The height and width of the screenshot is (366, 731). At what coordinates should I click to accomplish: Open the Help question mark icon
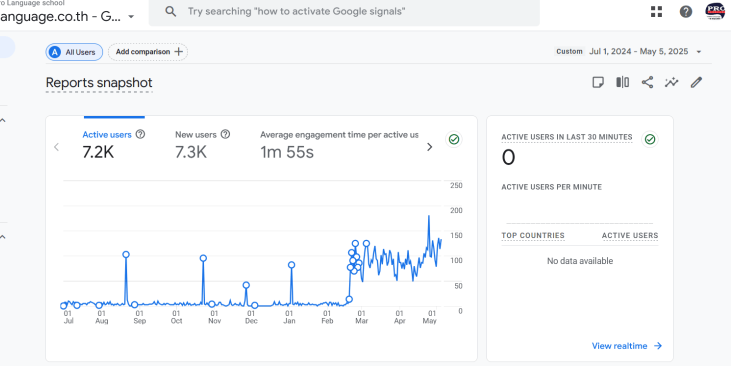[685, 12]
